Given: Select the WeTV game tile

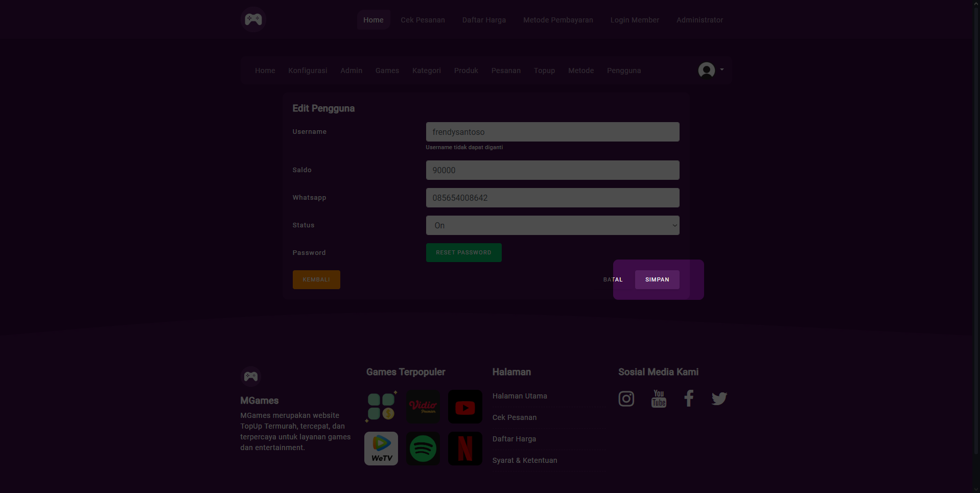Looking at the screenshot, I should pyautogui.click(x=381, y=449).
